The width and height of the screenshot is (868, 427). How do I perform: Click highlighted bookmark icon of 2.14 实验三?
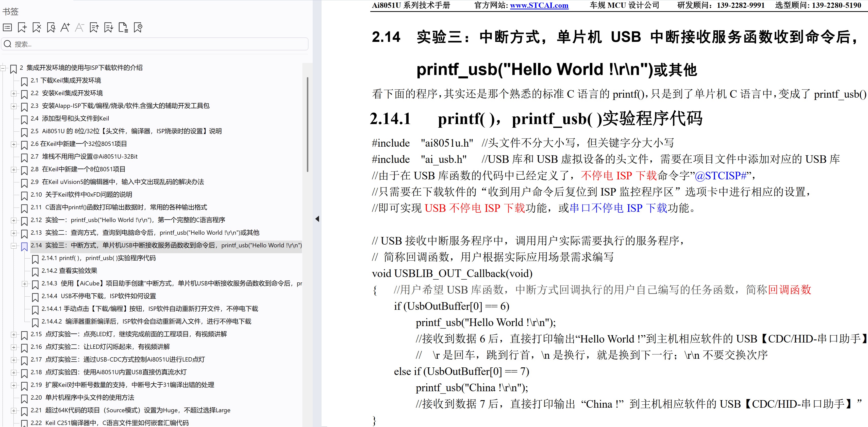24,247
